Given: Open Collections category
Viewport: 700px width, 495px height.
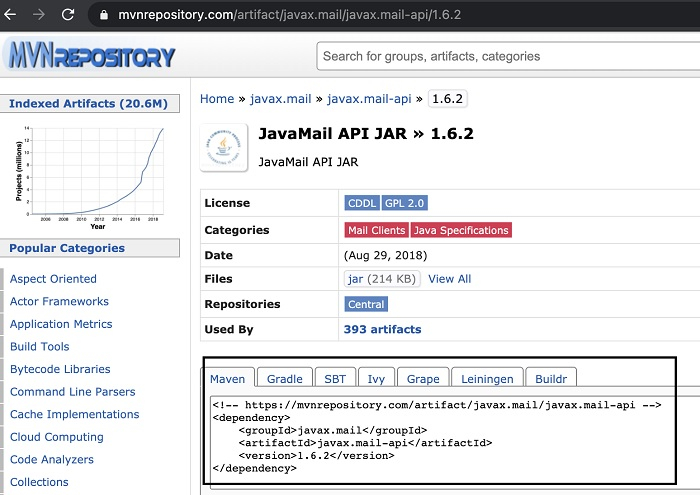Looking at the screenshot, I should coord(39,482).
